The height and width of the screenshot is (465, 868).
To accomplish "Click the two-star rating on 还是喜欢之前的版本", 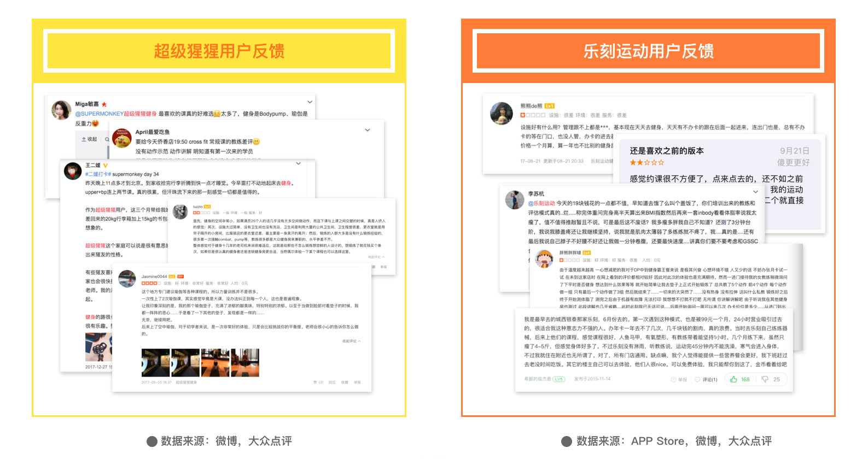I will [647, 162].
